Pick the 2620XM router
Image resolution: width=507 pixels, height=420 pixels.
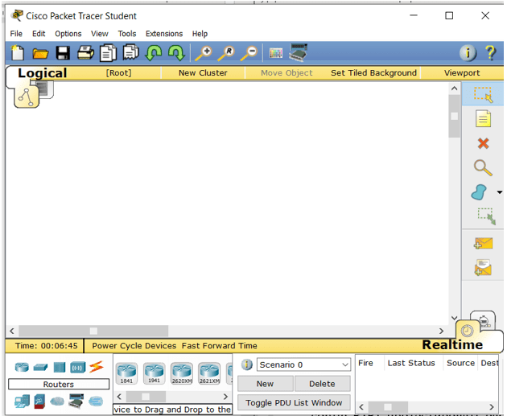click(x=182, y=374)
